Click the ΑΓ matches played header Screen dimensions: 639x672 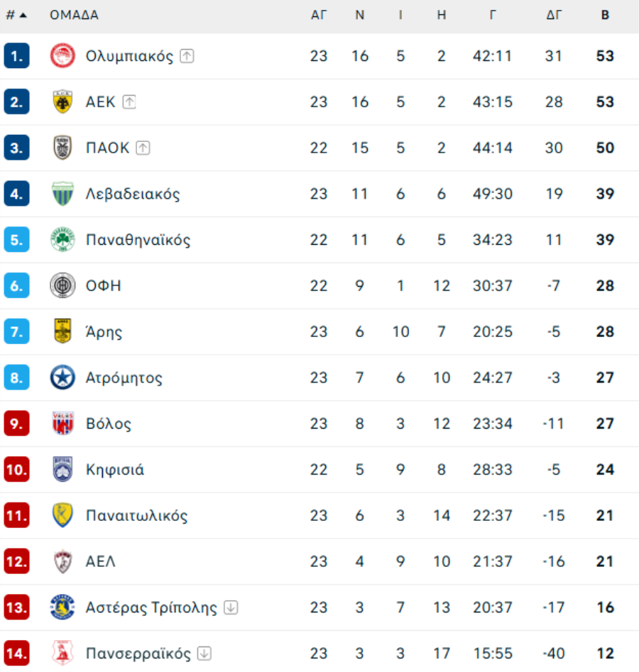pyautogui.click(x=319, y=15)
